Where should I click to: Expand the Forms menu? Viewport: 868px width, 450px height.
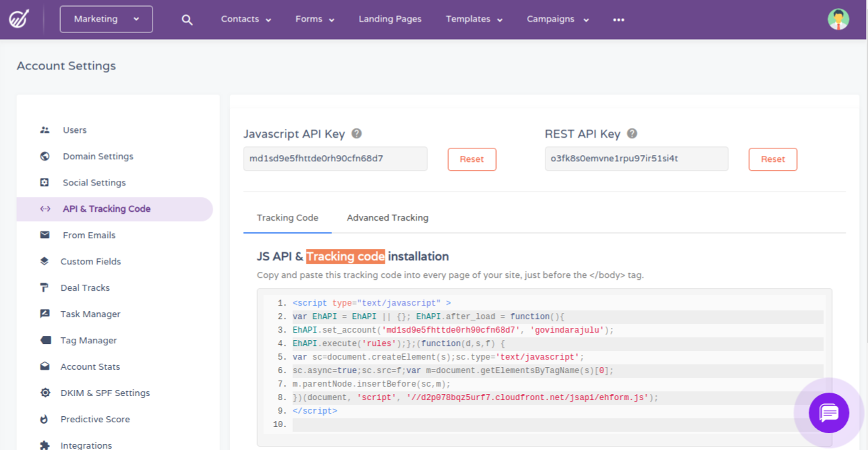(x=315, y=20)
